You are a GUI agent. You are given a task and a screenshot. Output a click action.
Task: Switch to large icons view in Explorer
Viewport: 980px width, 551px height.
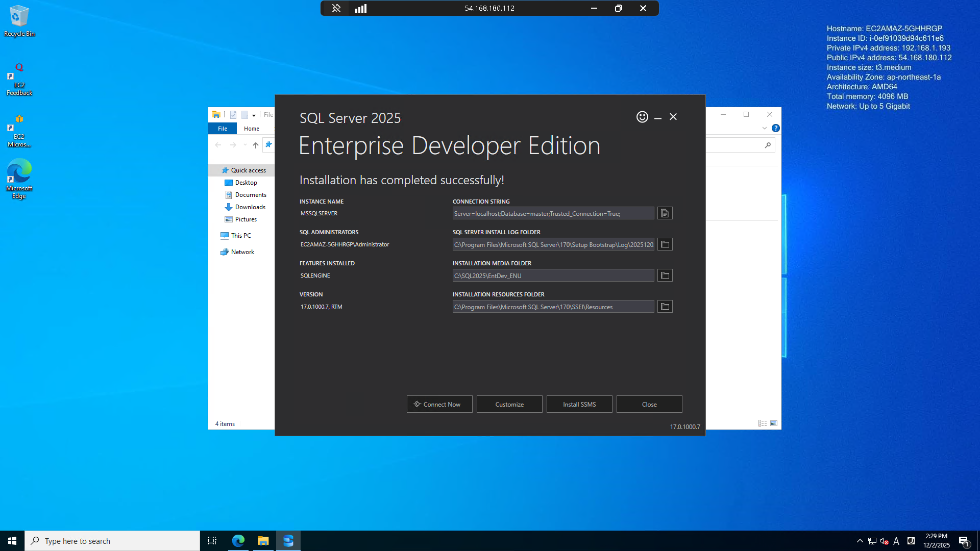[774, 423]
